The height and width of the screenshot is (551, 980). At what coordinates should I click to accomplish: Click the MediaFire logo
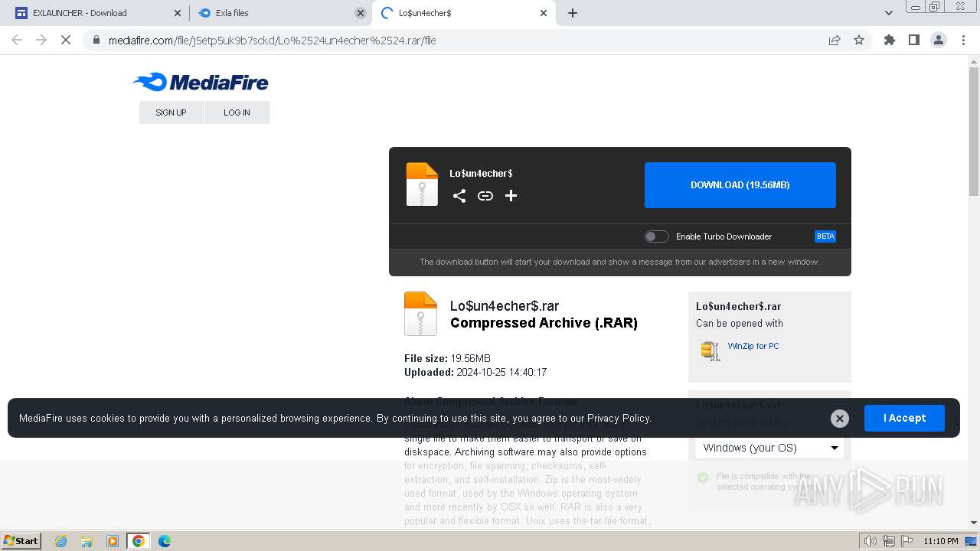(x=201, y=82)
